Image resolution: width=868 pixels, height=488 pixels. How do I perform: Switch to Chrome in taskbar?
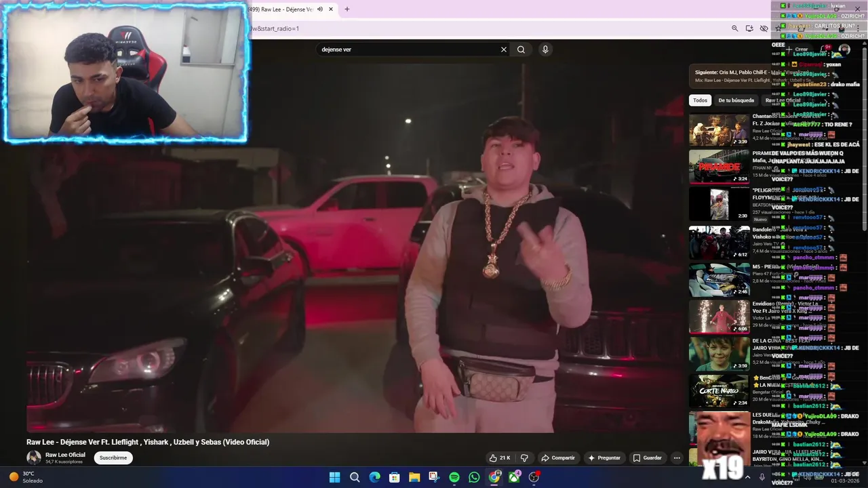pos(494,477)
